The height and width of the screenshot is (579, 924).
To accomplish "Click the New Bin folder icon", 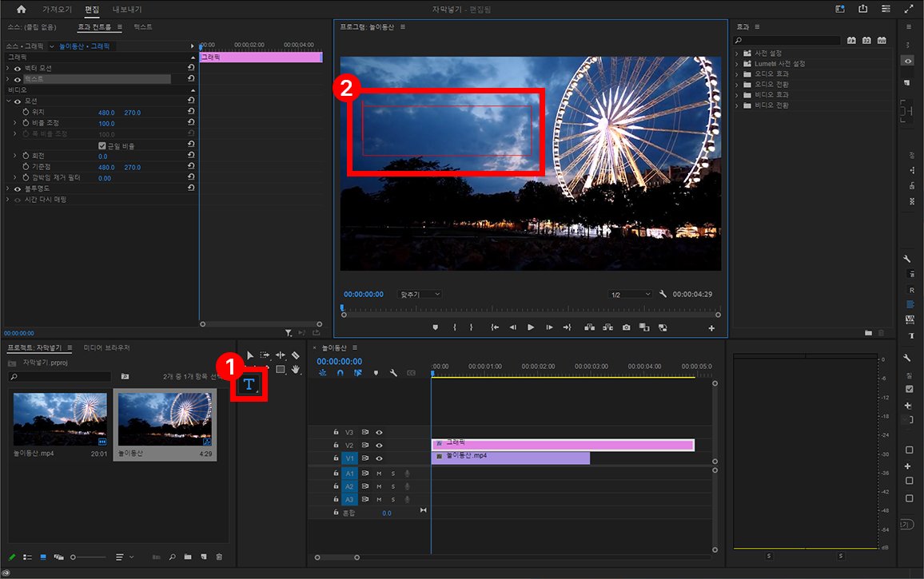I will (187, 557).
